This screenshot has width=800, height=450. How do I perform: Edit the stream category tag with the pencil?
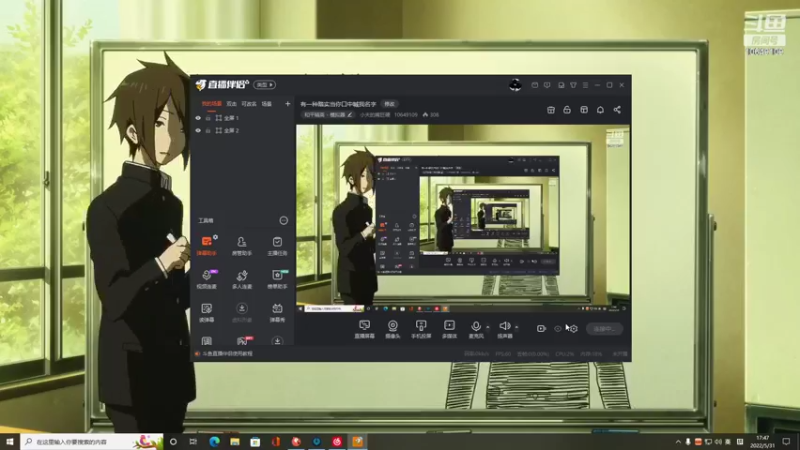pos(349,115)
